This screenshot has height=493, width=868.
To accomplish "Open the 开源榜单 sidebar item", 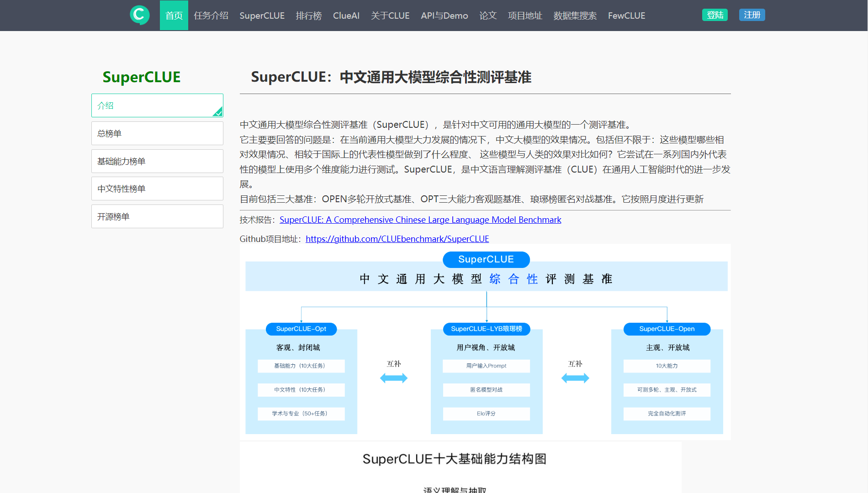I will (157, 216).
